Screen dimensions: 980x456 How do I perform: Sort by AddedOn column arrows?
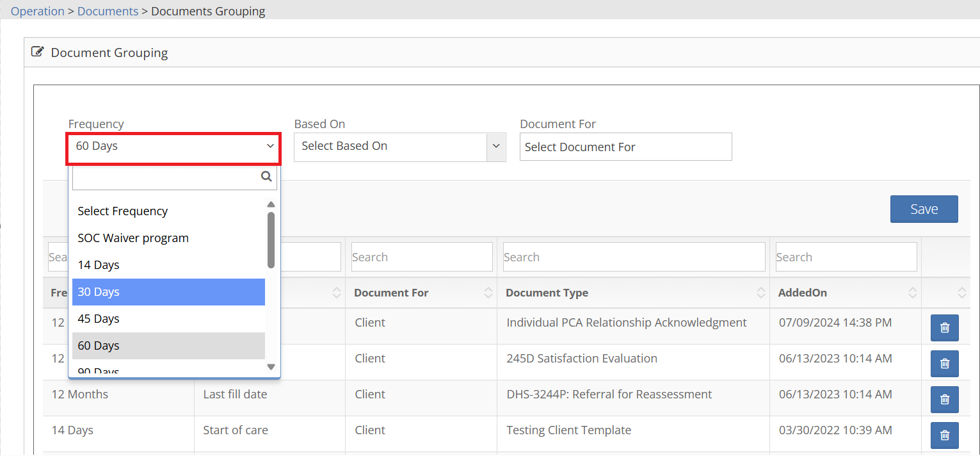(x=912, y=293)
